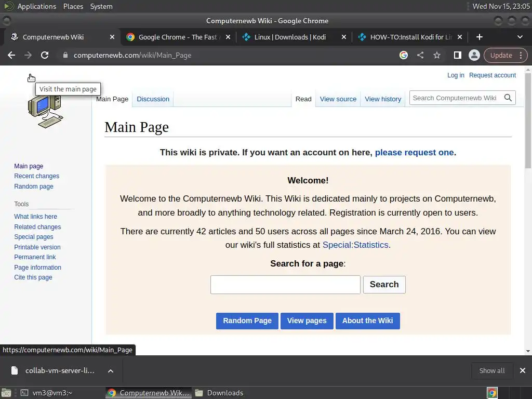Click the Main page sidebar link
The width and height of the screenshot is (532, 399).
pyautogui.click(x=29, y=166)
